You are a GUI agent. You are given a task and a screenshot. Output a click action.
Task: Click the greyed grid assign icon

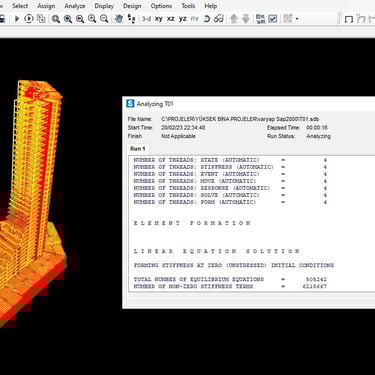(x=287, y=19)
